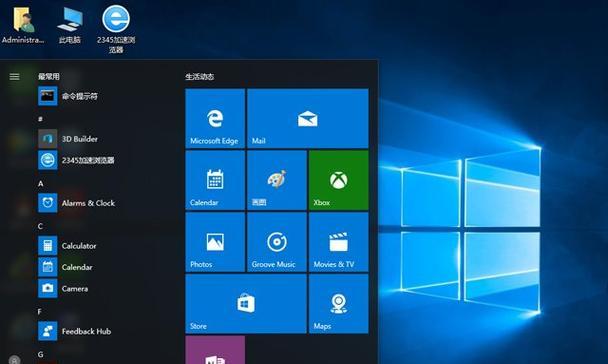Open the Maps tile
Image resolution: width=608 pixels, height=364 pixels.
tap(339, 304)
